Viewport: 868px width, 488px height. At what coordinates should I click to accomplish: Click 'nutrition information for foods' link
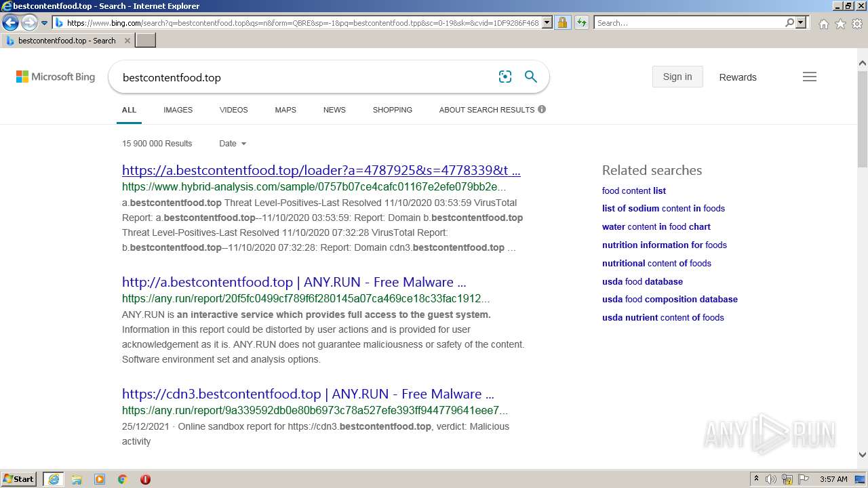(x=665, y=245)
